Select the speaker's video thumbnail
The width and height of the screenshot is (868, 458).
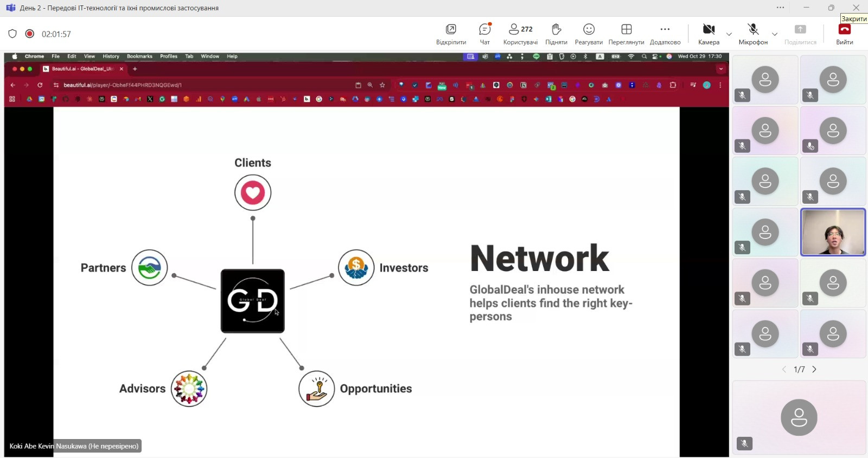coord(833,232)
